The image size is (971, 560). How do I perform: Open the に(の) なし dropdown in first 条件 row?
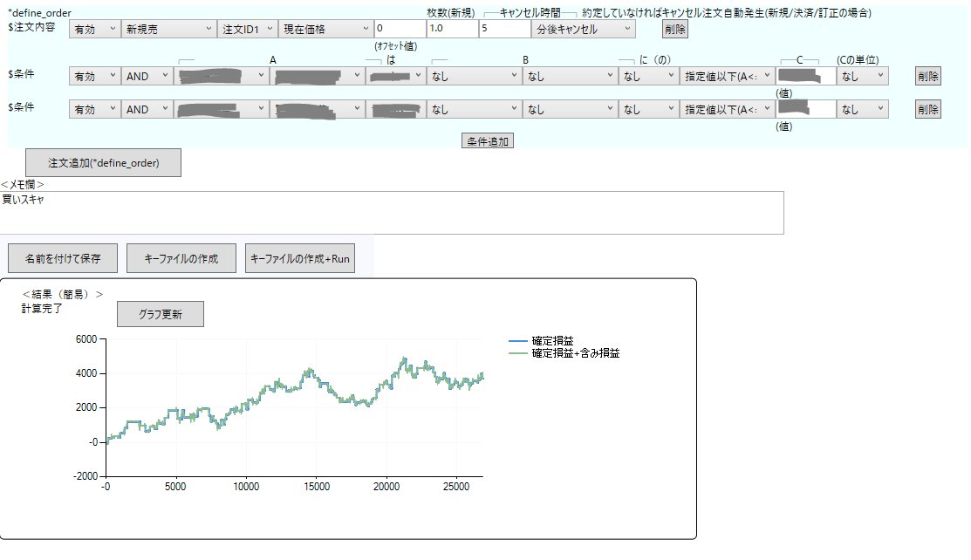tap(648, 76)
